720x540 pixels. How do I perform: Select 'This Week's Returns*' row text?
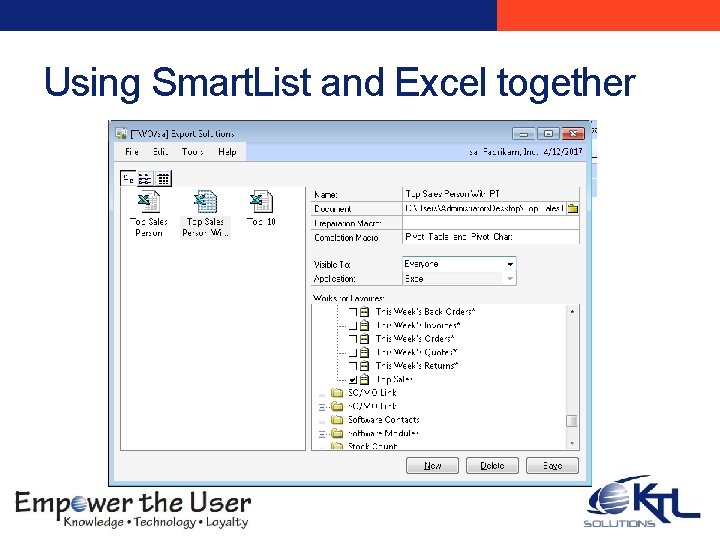417,366
